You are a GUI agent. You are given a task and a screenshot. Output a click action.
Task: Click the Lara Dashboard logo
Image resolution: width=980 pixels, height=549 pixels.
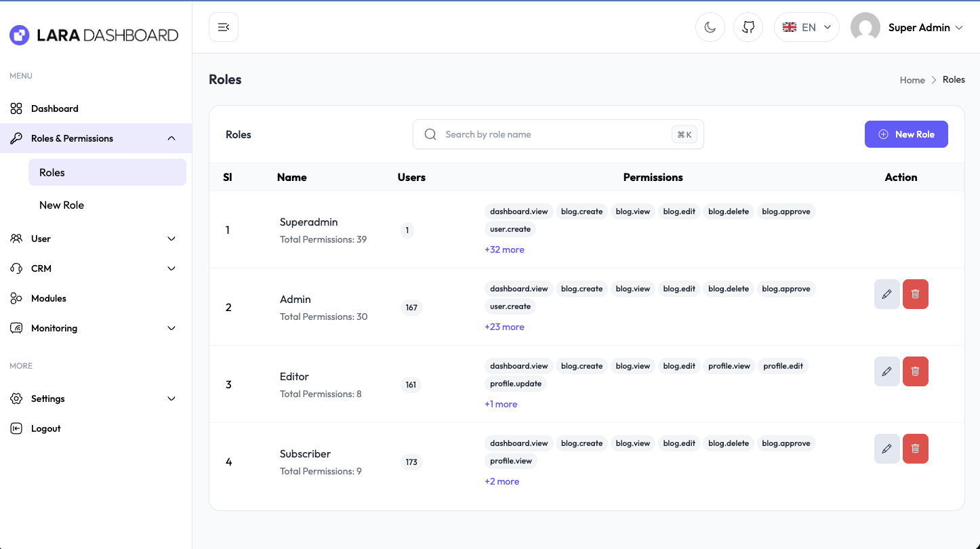(94, 35)
